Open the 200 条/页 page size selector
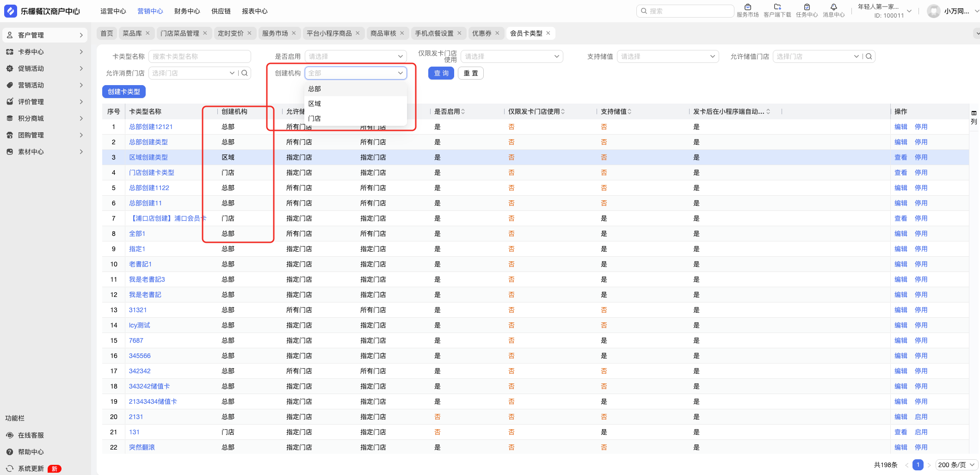Image resolution: width=980 pixels, height=475 pixels. [956, 465]
